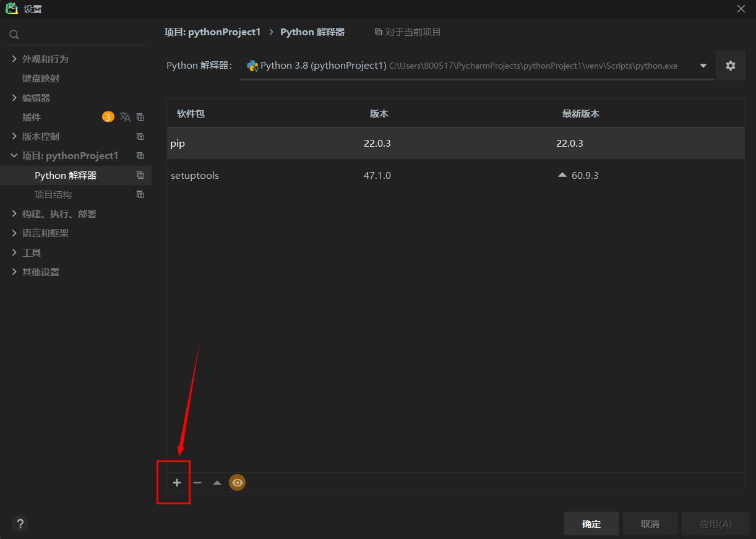Expand the 构建、执行、部署 section
Image resolution: width=756 pixels, height=539 pixels.
14,213
